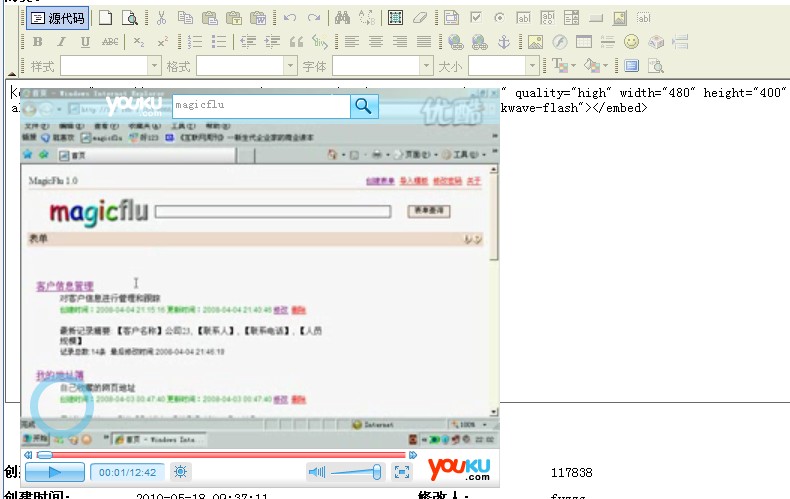The image size is (790, 499).
Task: Open the background color picker
Action: (596, 66)
